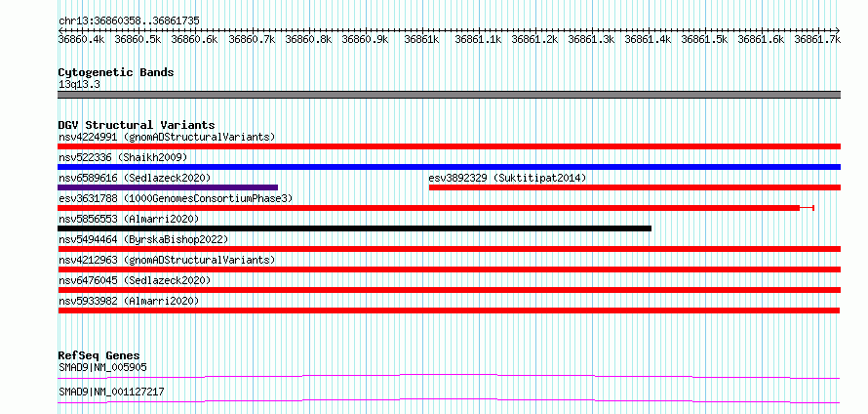Click the 36860.4k ruler tick label
This screenshot has width=868, height=414.
click(81, 39)
